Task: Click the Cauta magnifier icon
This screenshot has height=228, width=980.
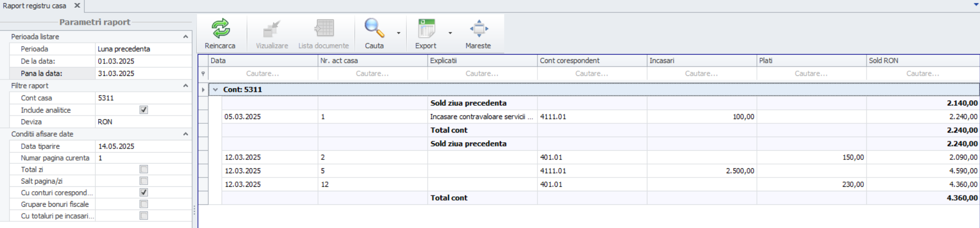Action: tap(374, 29)
